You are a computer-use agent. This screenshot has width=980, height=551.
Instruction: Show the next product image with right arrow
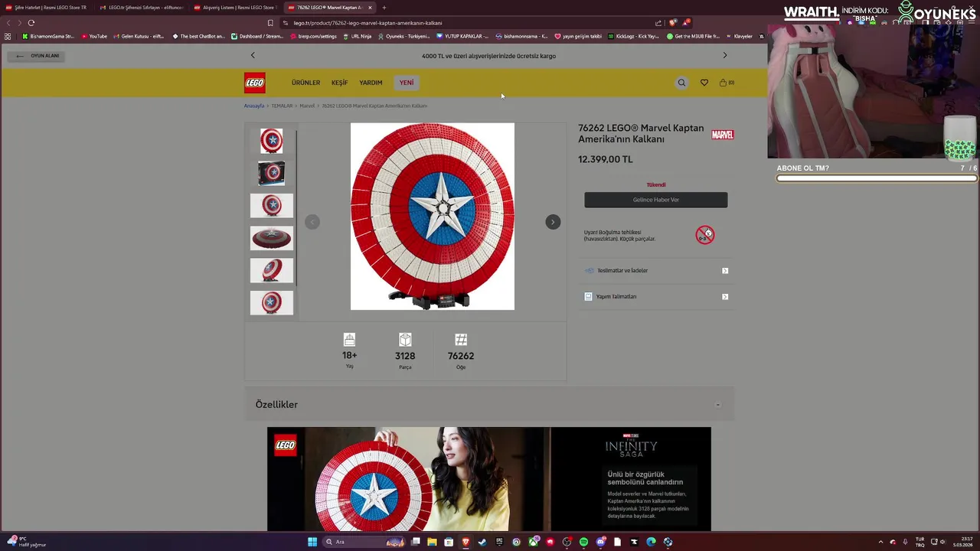(553, 222)
